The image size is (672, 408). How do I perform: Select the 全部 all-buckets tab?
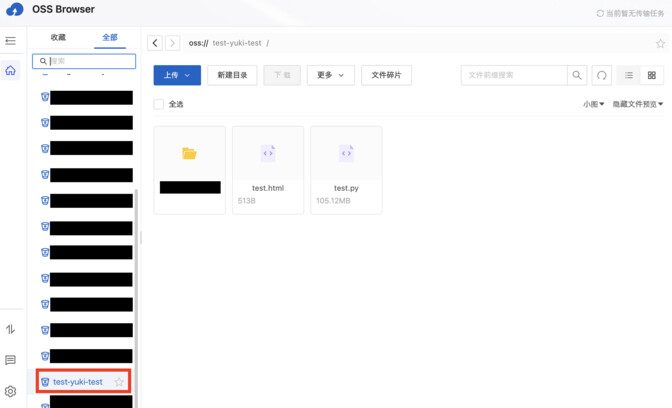point(110,38)
